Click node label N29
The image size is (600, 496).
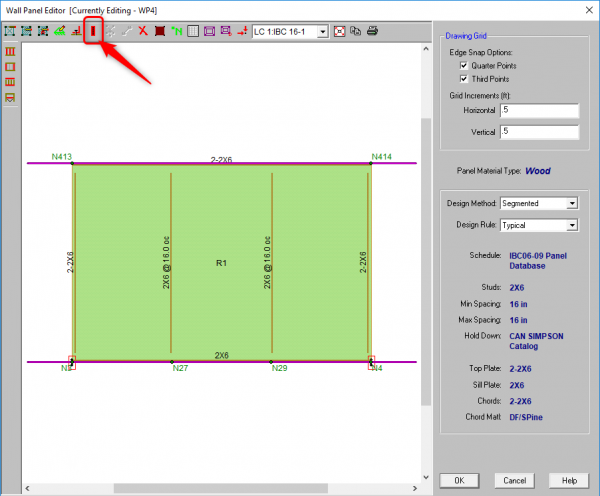pyautogui.click(x=279, y=368)
